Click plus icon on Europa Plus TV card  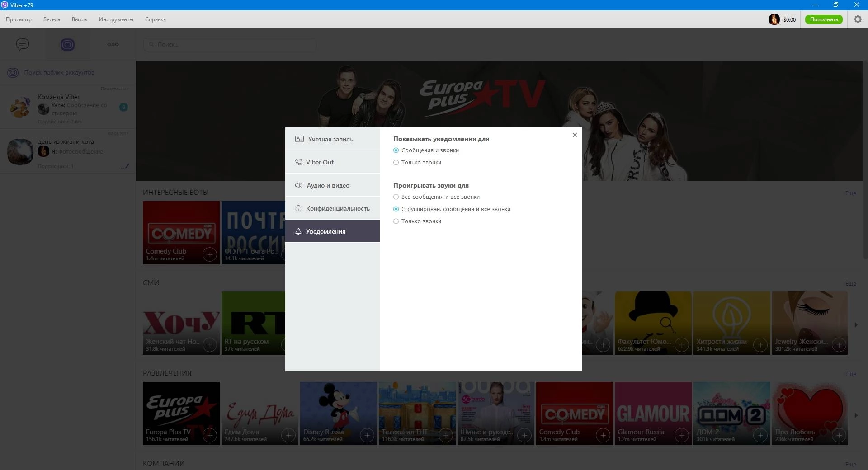click(210, 436)
